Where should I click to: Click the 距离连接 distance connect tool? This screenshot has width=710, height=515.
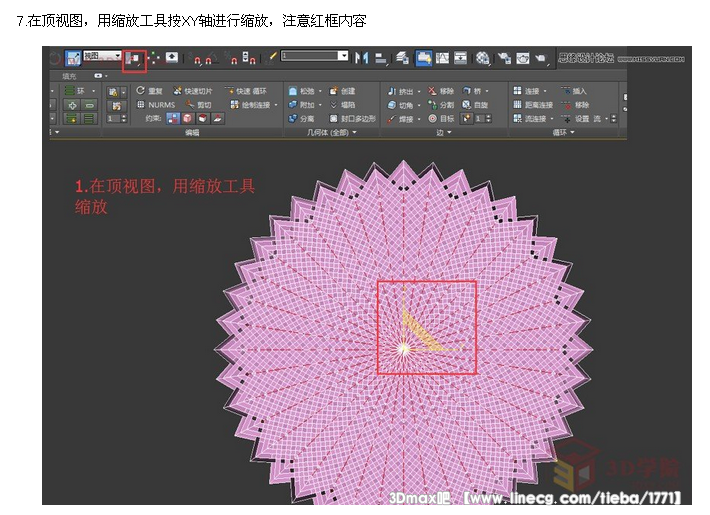pyautogui.click(x=533, y=105)
